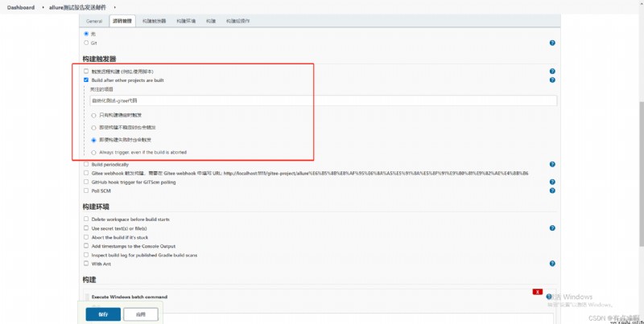Expand the dropdown arrow after allure测试报告发送邮件 breadcrumb
Viewport: 644px width, 324px height.
click(114, 7)
